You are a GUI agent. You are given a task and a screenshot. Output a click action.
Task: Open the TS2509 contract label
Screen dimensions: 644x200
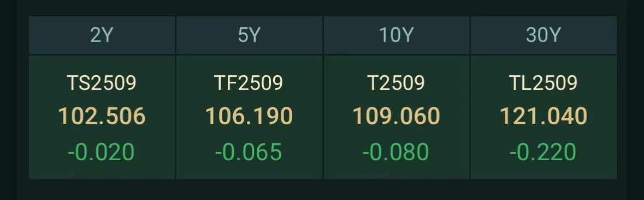102,83
